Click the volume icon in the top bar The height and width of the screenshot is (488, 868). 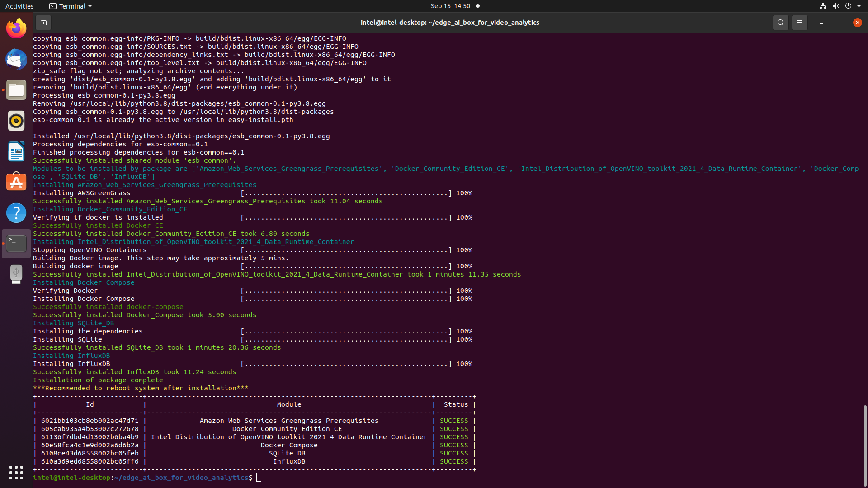pos(835,6)
